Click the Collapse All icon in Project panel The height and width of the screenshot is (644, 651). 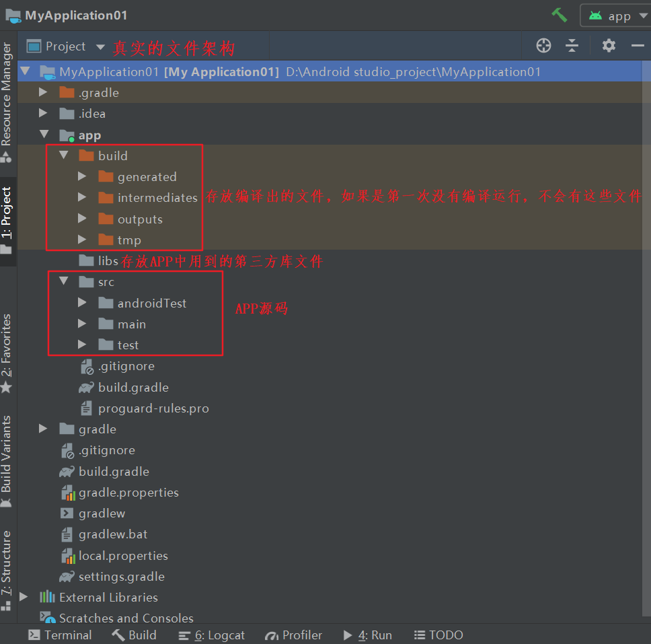(x=572, y=46)
